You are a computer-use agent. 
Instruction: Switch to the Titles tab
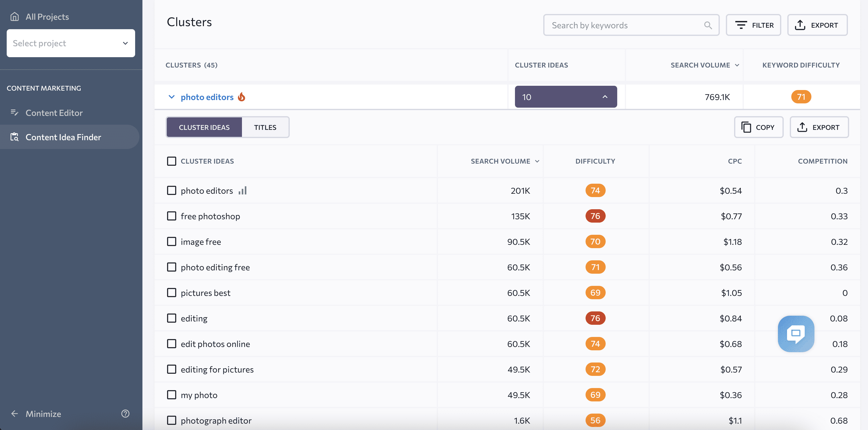[265, 127]
